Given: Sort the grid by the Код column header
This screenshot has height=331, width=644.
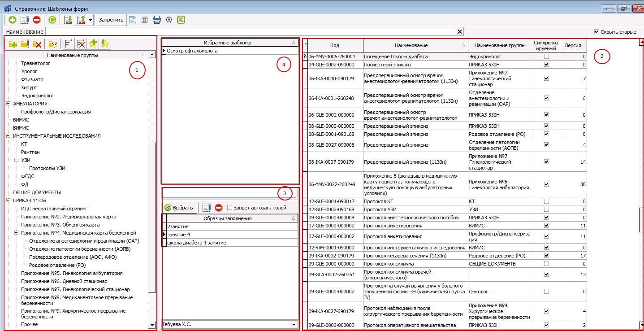Looking at the screenshot, I should [x=335, y=45].
